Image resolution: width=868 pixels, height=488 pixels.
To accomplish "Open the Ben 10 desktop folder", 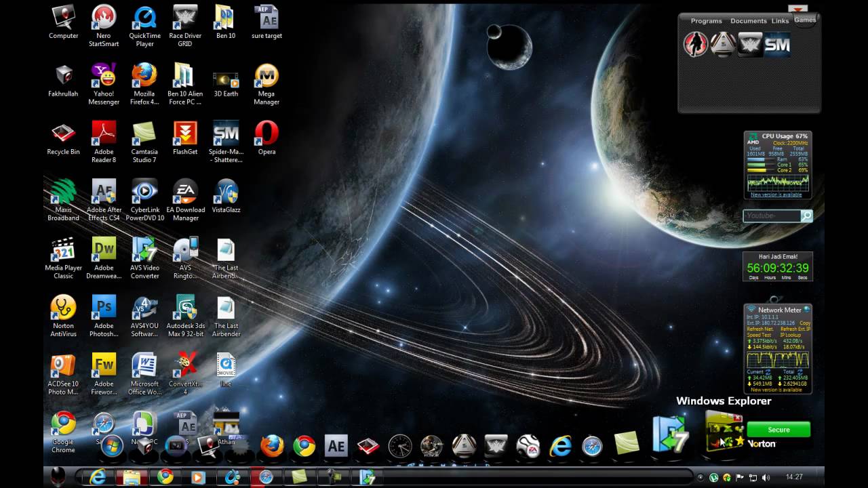I will point(226,22).
